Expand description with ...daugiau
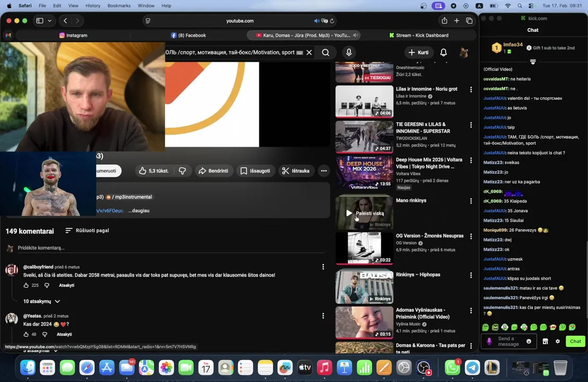 [x=139, y=211]
